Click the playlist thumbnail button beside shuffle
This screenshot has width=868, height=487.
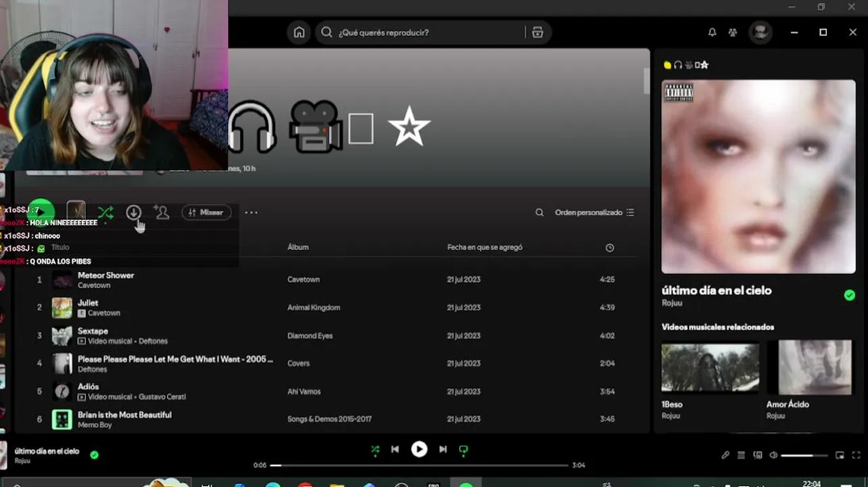(76, 212)
